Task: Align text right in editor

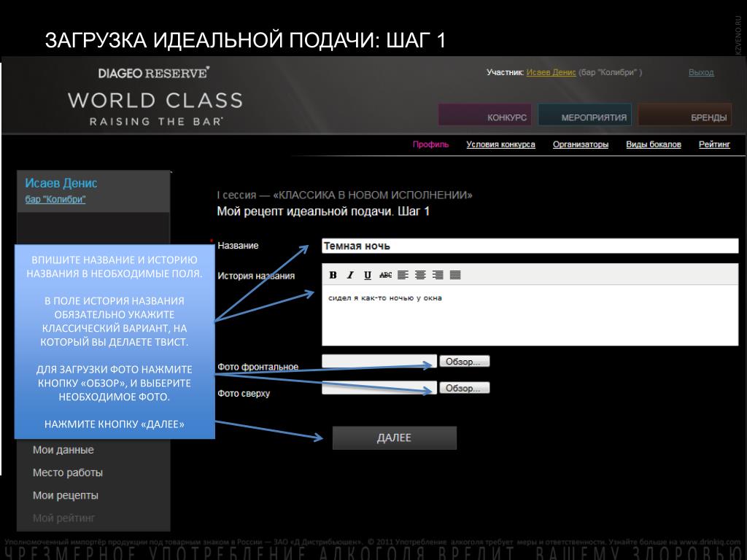Action: [438, 275]
